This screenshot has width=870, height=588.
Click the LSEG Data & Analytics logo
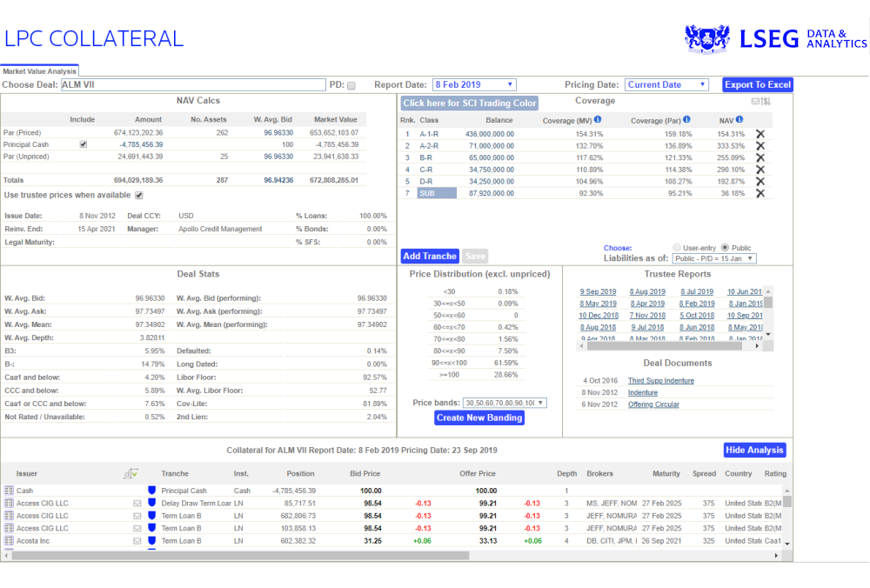pos(775,38)
